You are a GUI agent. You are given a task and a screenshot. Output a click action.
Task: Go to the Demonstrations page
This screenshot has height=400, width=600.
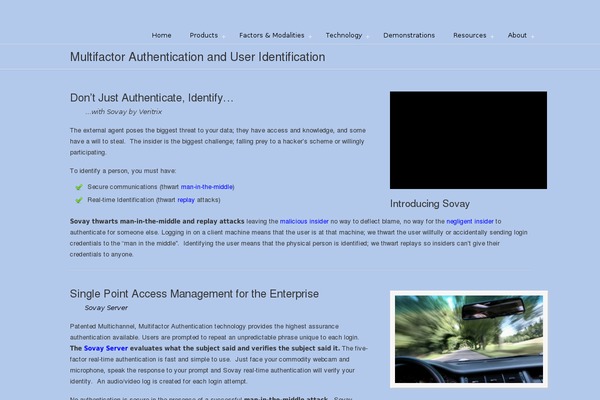tap(409, 35)
